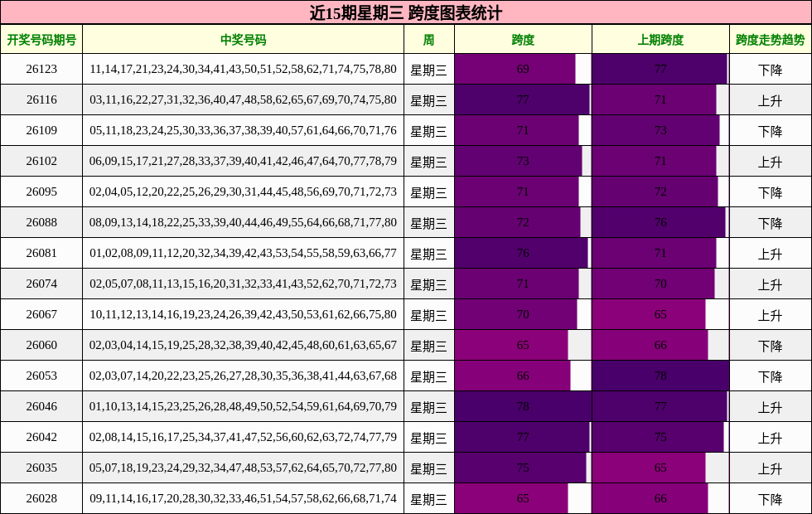Click winning numbers of issue 26116

[x=243, y=99]
